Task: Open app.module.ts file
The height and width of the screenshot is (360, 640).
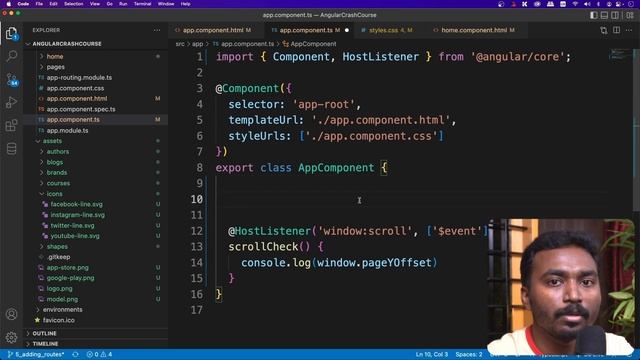Action: [x=67, y=131]
